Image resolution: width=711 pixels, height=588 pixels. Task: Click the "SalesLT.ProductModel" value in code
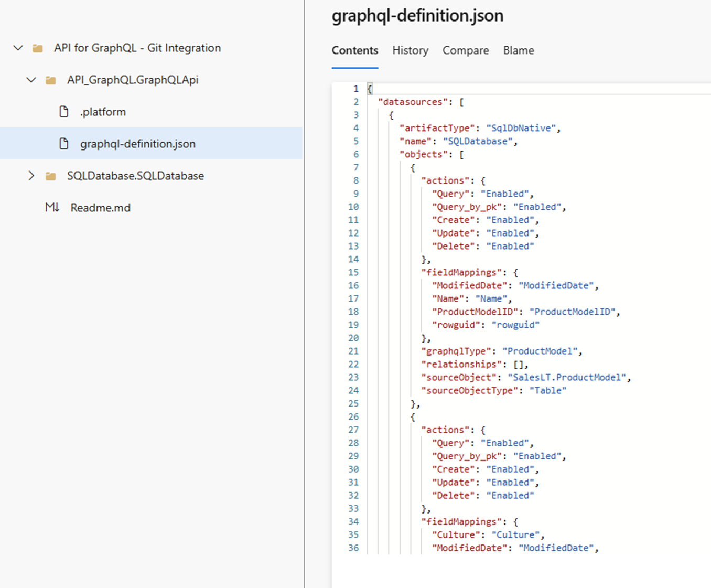566,377
